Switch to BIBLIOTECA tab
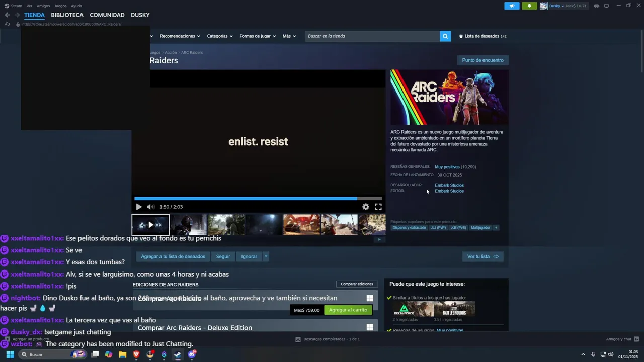 [67, 15]
